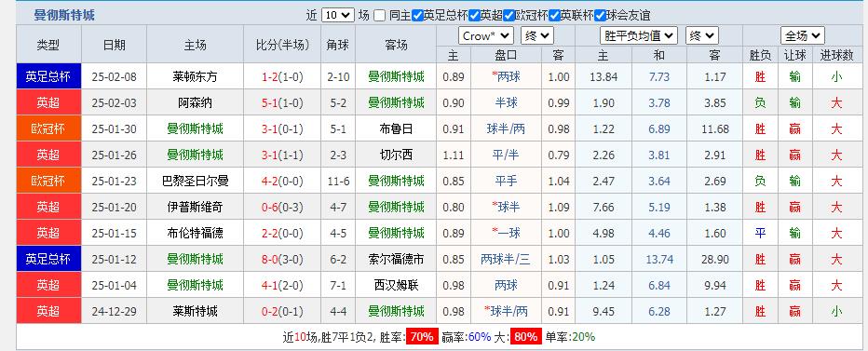Click the 阿森纳 home team
This screenshot has height=351, width=868.
[x=195, y=102]
